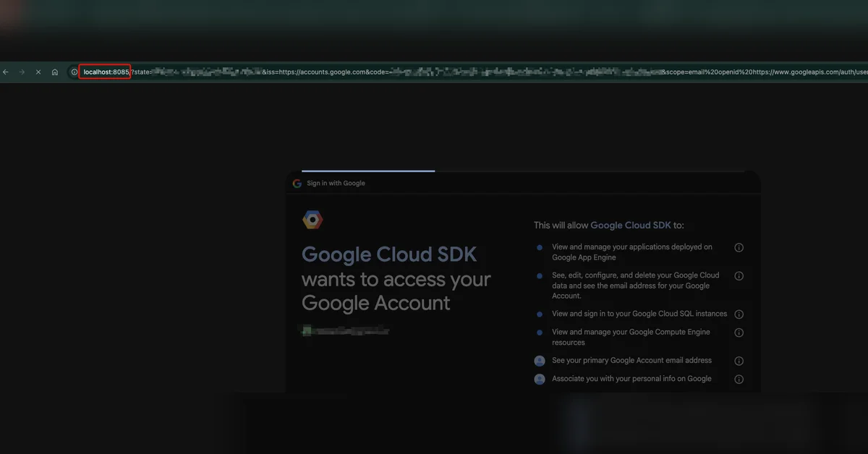Click the "Sign in with Google" header text
The width and height of the screenshot is (868, 454).
click(x=336, y=184)
